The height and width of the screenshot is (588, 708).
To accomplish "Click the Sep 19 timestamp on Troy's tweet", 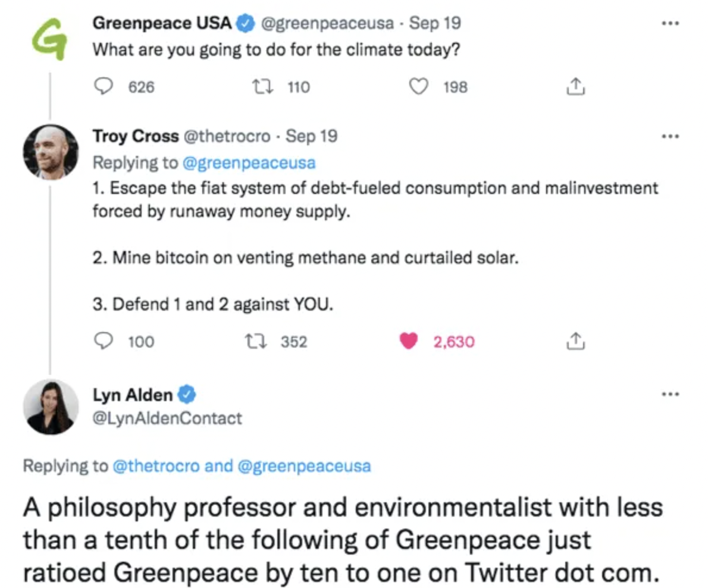I will click(312, 136).
